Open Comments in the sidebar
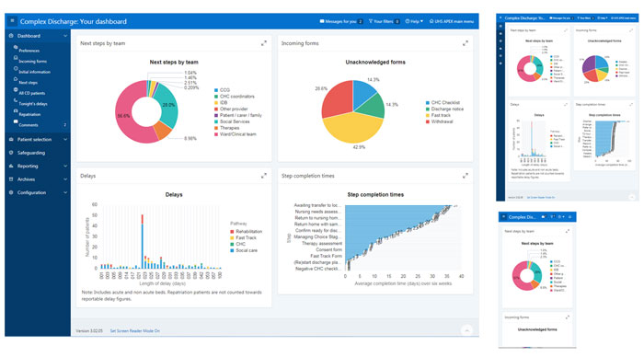The image size is (644, 357). (x=29, y=125)
